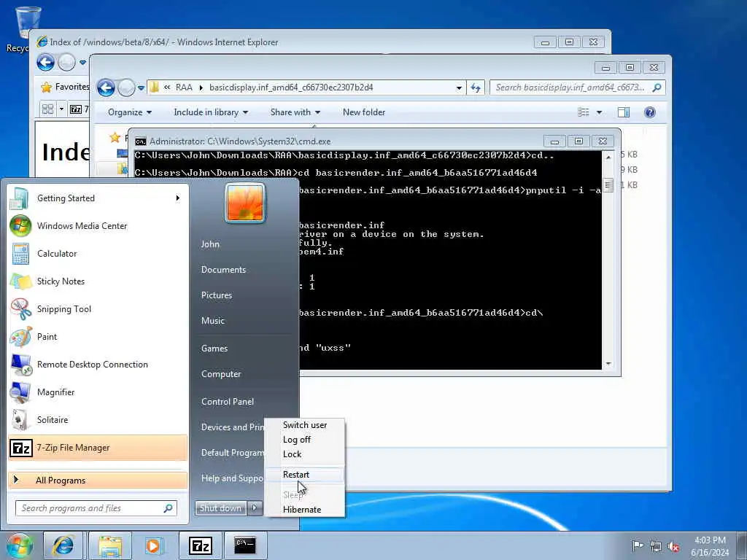Open Remote Desktop Connection
Viewport: 747px width, 560px height.
pos(98,365)
